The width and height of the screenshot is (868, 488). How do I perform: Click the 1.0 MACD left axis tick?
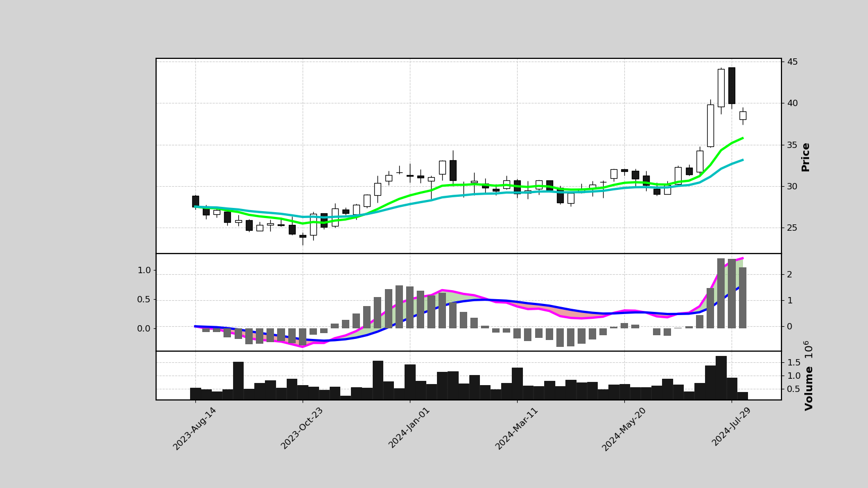[144, 270]
